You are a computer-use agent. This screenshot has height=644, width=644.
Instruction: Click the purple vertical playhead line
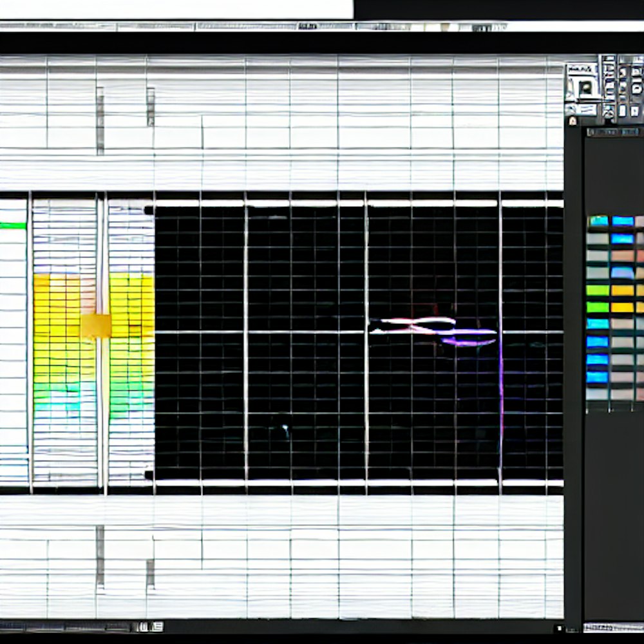(501, 386)
